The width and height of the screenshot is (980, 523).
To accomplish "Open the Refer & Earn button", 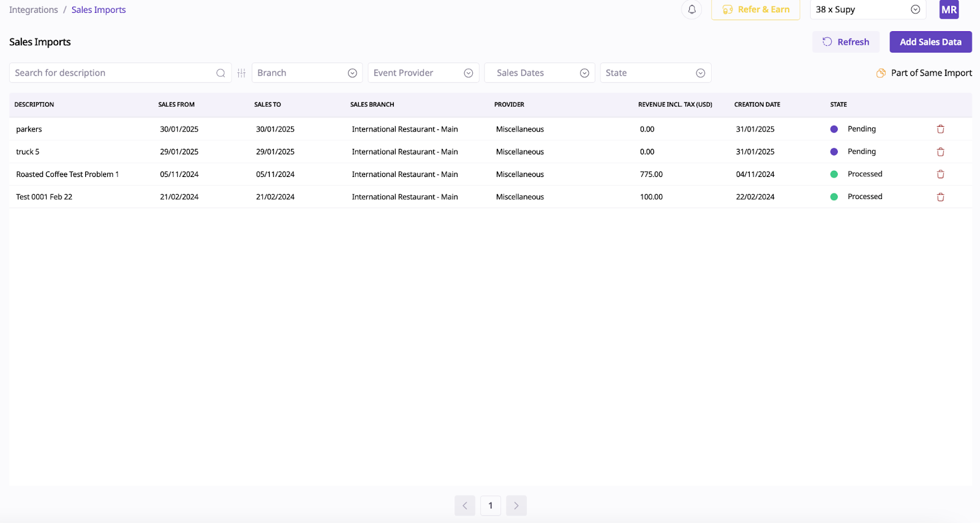I will pos(755,10).
